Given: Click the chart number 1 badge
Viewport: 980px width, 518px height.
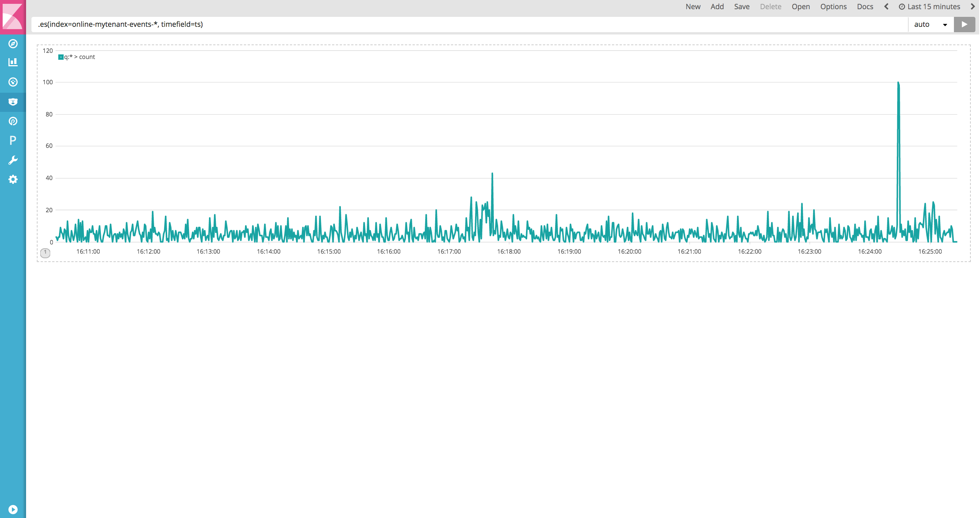Looking at the screenshot, I should [x=45, y=253].
